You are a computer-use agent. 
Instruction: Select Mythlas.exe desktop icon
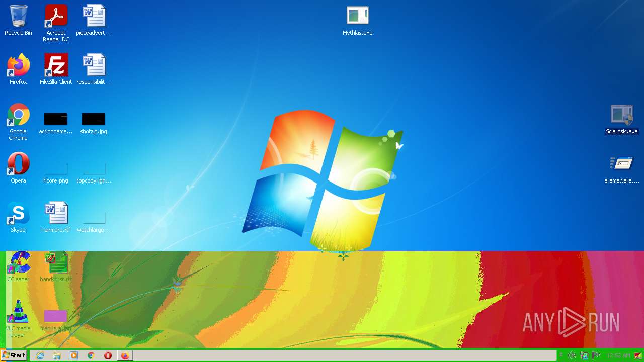pyautogui.click(x=358, y=21)
